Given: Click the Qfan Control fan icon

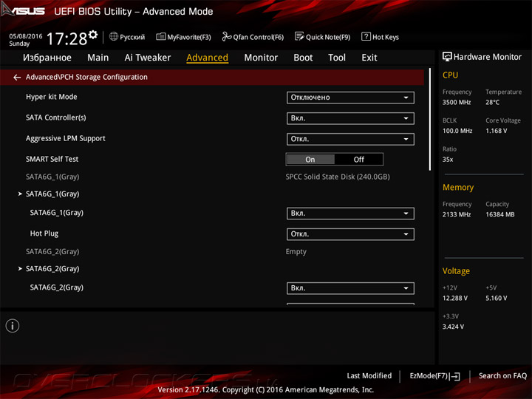Looking at the screenshot, I should (x=226, y=36).
